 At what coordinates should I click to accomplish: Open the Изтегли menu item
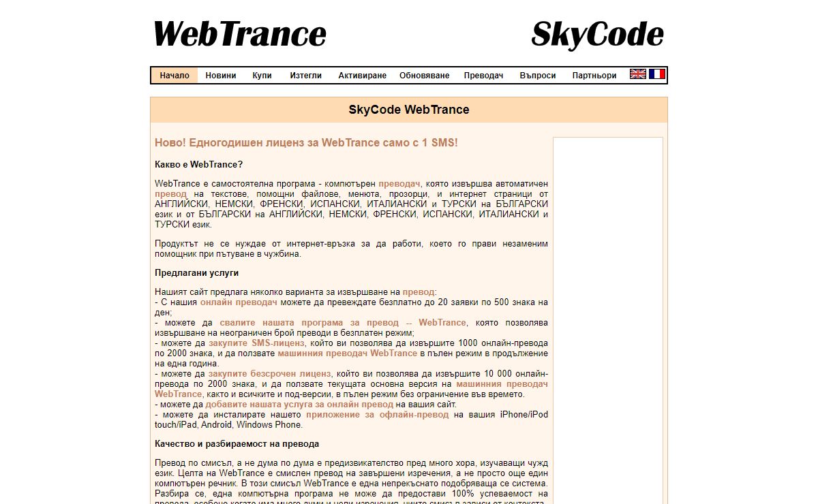(x=305, y=76)
